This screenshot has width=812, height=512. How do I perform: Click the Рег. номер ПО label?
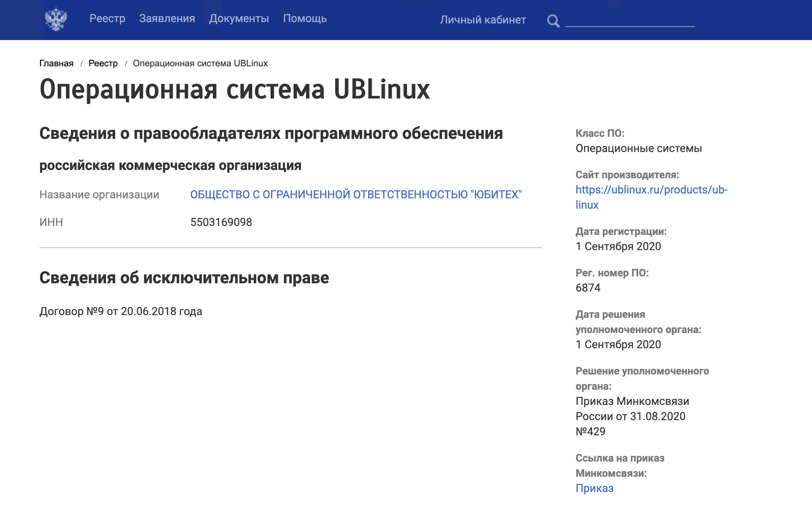pos(612,273)
